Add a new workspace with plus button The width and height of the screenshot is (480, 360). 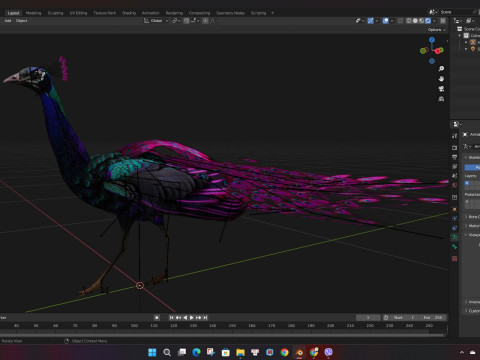[272, 13]
